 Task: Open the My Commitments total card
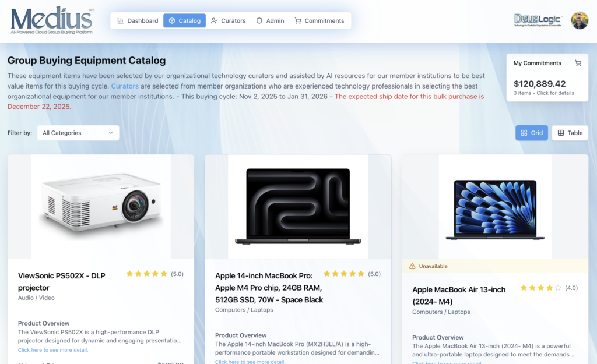(547, 77)
